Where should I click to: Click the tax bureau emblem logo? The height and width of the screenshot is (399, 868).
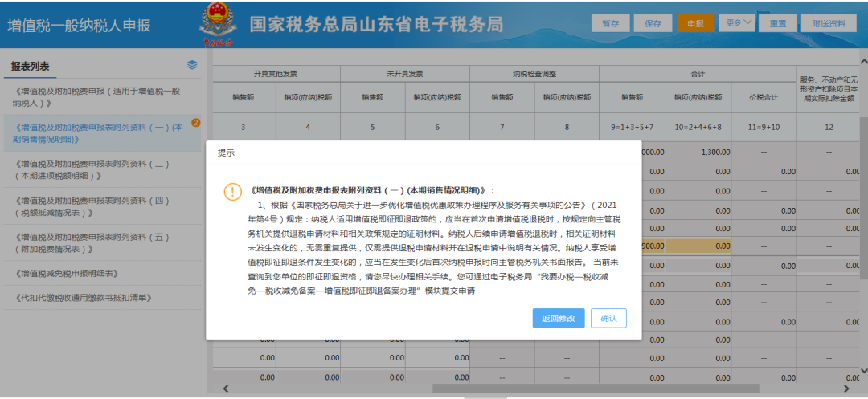(218, 24)
